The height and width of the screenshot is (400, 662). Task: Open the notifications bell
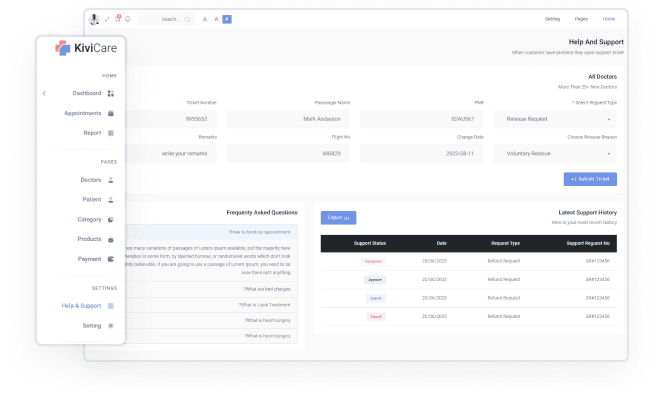(128, 19)
